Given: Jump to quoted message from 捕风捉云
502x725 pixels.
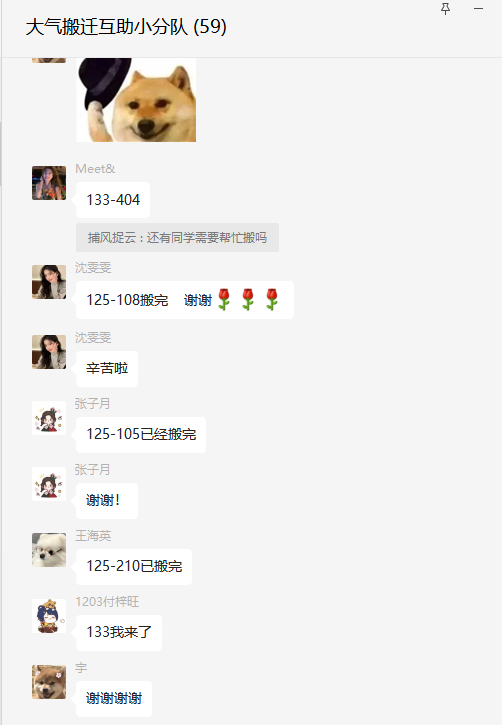Looking at the screenshot, I should (x=178, y=238).
